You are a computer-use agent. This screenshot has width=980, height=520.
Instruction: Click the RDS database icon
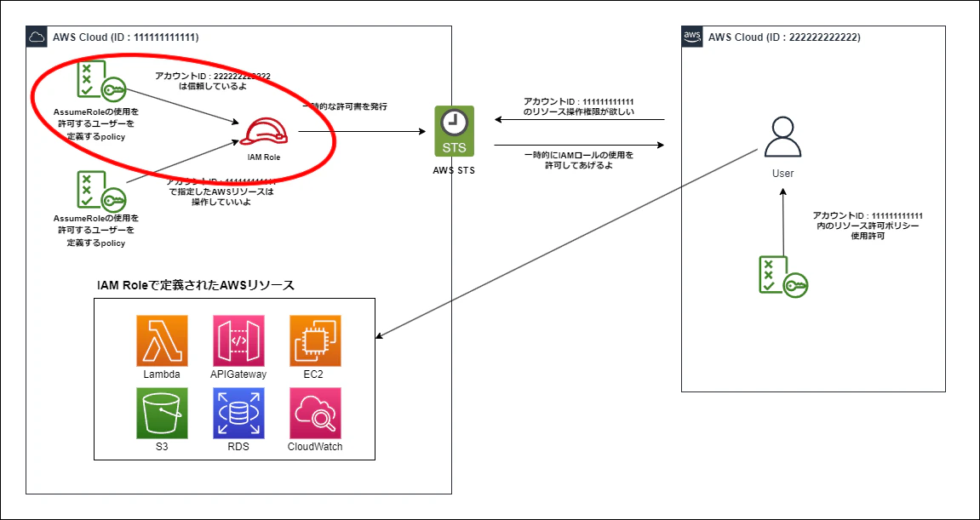pyautogui.click(x=238, y=413)
